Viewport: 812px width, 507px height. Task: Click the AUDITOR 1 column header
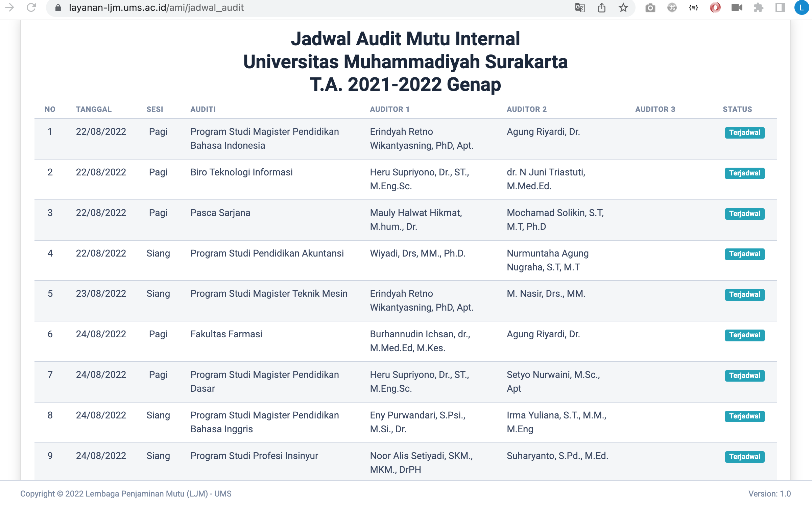click(x=390, y=109)
